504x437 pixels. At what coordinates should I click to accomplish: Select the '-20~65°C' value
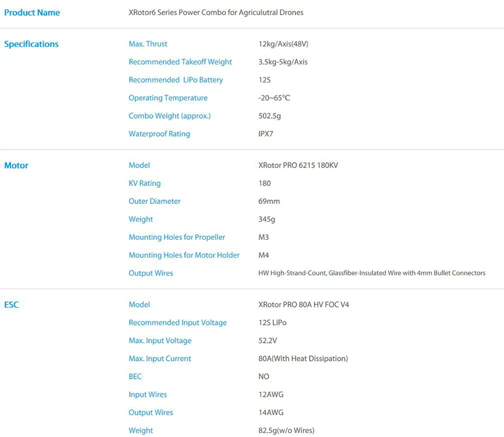click(274, 97)
